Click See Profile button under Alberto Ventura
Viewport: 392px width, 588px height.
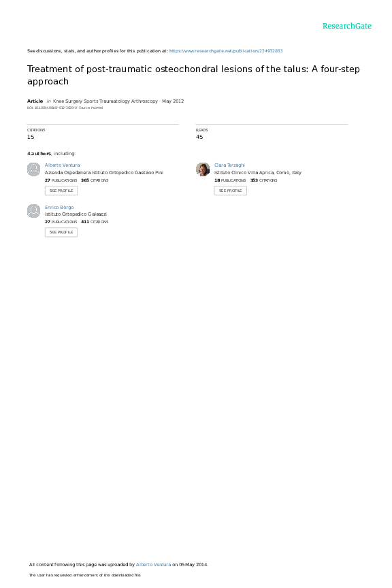pyautogui.click(x=61, y=191)
